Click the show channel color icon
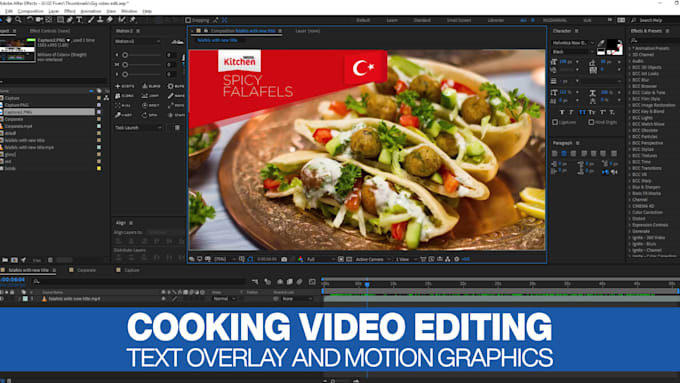This screenshot has height=383, width=680. point(300,259)
